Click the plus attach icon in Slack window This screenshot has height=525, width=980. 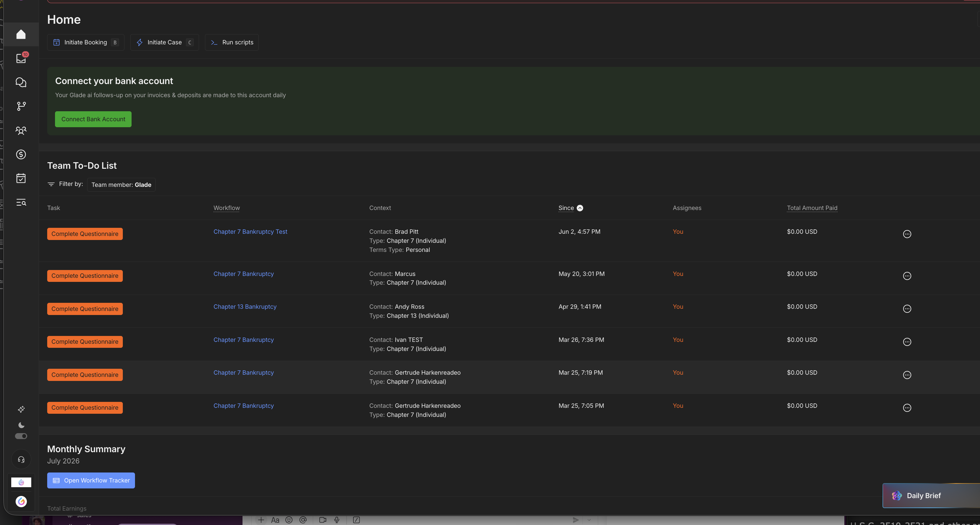tap(261, 520)
